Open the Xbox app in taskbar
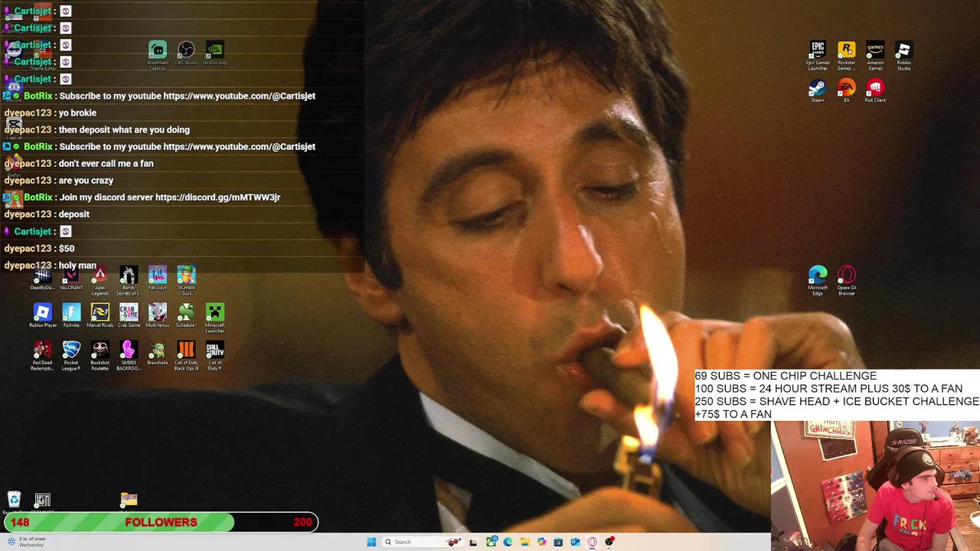Image resolution: width=980 pixels, height=551 pixels. pos(491,542)
